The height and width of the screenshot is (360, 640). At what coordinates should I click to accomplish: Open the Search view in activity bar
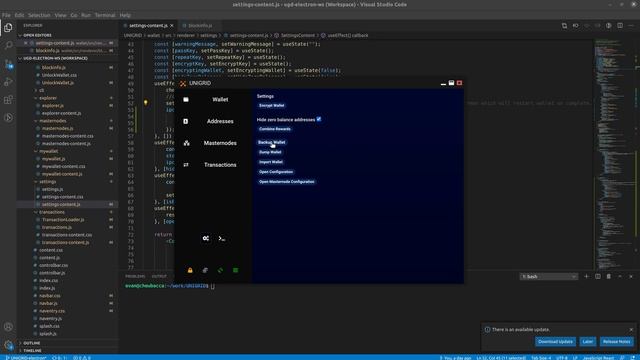(8, 45)
